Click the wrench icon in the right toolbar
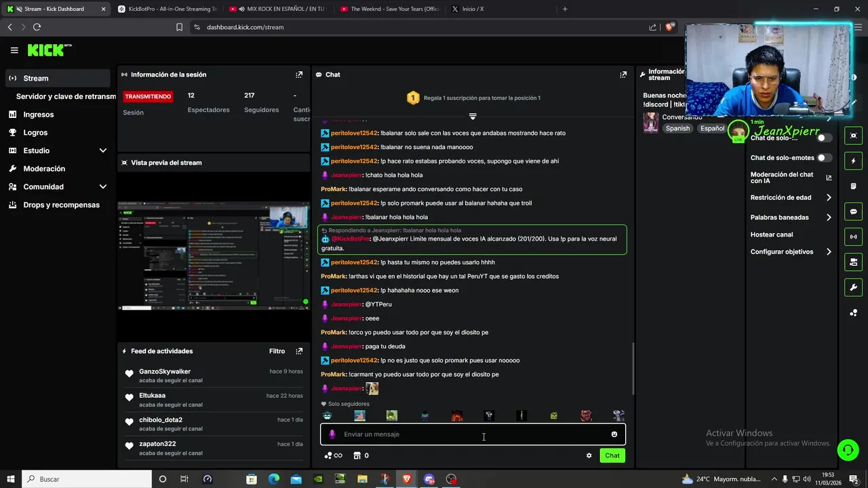Viewport: 868px width, 488px height. [x=853, y=287]
